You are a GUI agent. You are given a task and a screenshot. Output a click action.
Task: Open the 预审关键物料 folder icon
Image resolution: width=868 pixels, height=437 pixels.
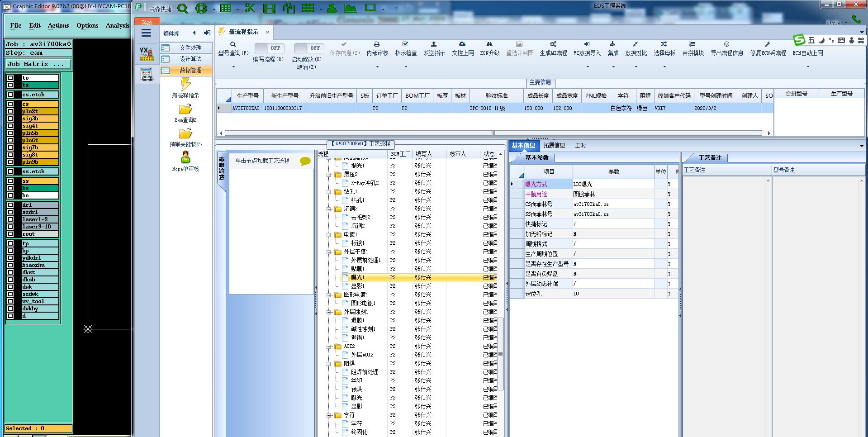tap(185, 133)
